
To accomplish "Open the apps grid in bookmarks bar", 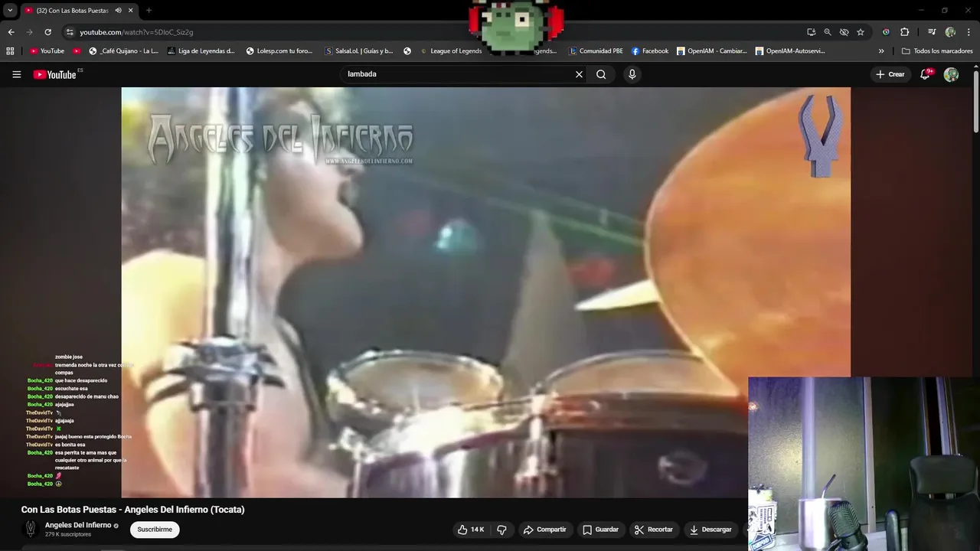I will [x=10, y=51].
